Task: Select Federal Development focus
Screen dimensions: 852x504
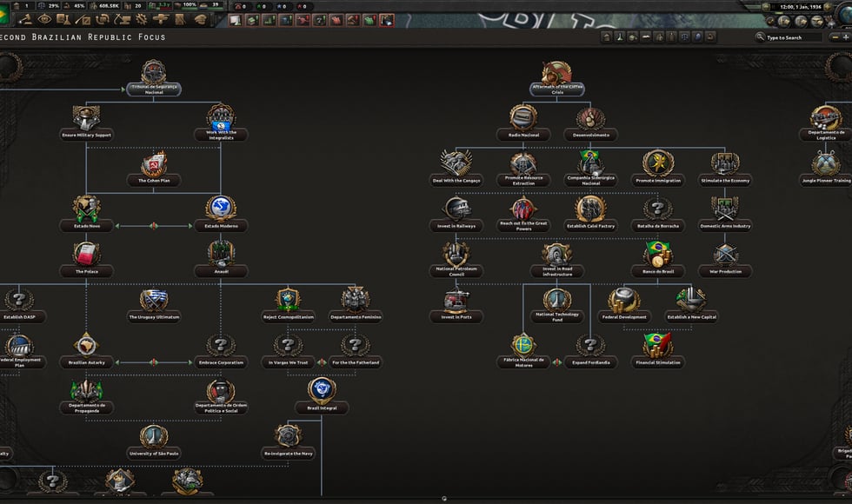Action: [624, 305]
